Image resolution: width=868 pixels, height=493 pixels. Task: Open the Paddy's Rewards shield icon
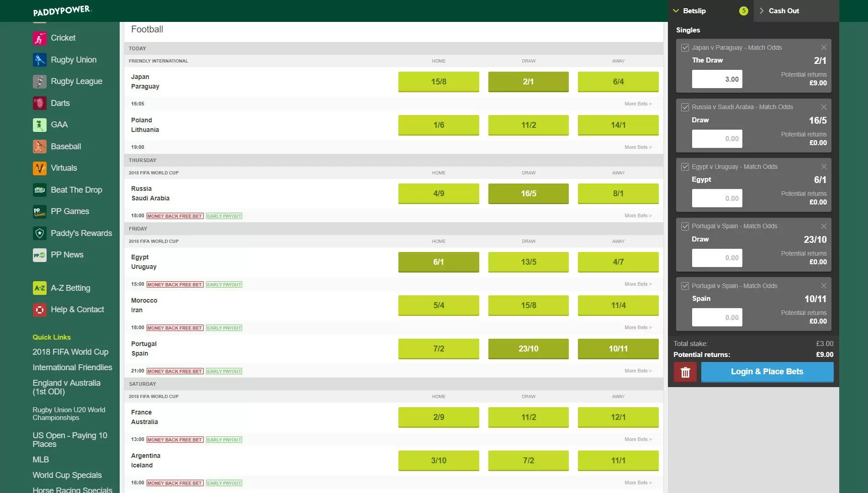[40, 233]
